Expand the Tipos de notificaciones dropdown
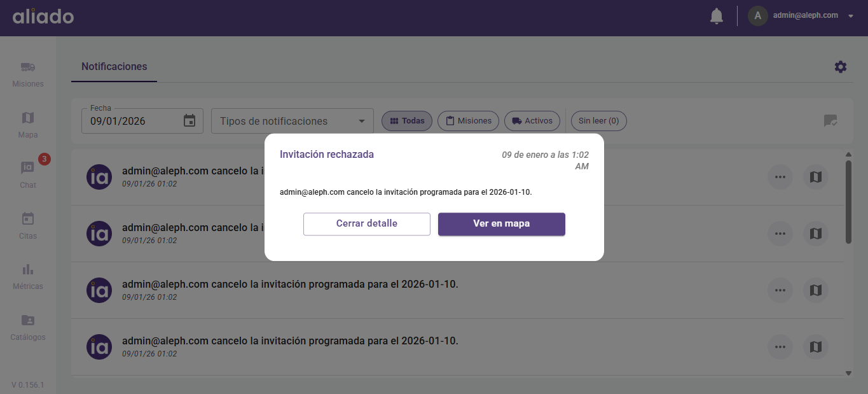This screenshot has height=394, width=868. [292, 121]
